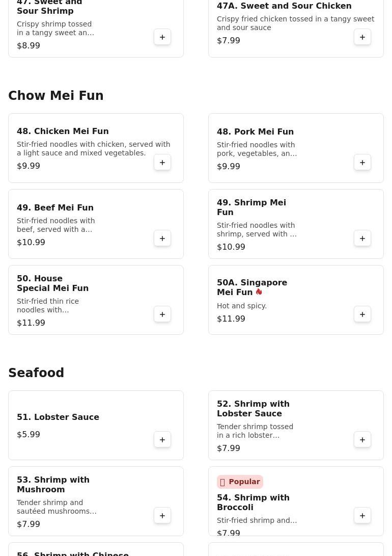Click the spicy flame icon on Singapore Mei Fun
The height and width of the screenshot is (556, 392).
click(259, 292)
